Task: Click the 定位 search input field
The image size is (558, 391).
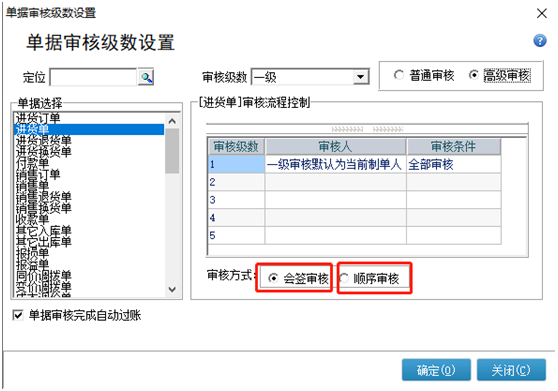Action: tap(93, 77)
